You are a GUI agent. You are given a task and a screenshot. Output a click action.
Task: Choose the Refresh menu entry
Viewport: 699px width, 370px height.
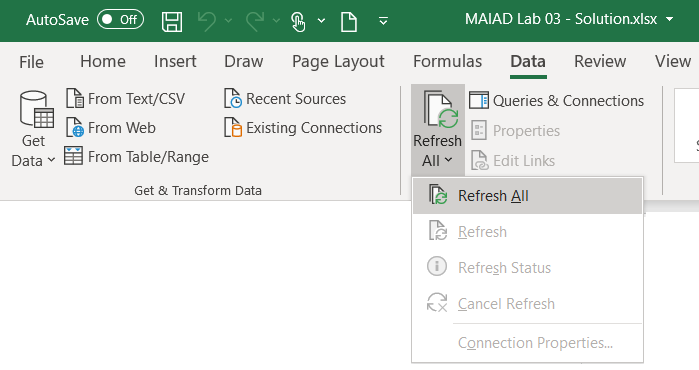[x=527, y=232]
